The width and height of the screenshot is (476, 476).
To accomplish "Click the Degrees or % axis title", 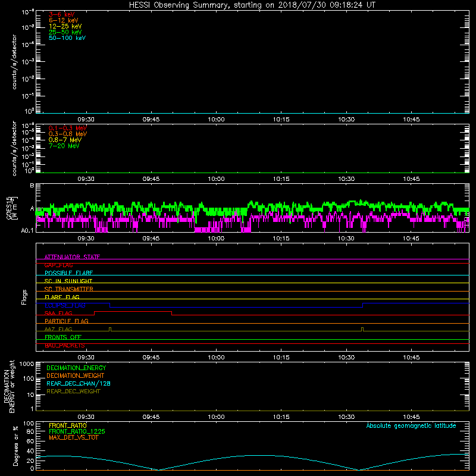I will (16, 446).
